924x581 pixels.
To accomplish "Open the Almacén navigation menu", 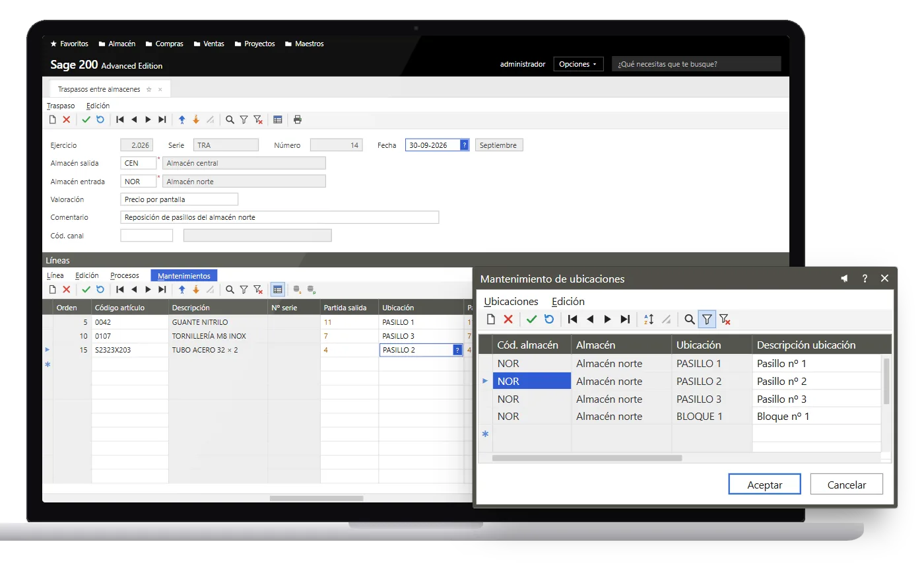I will [x=117, y=44].
